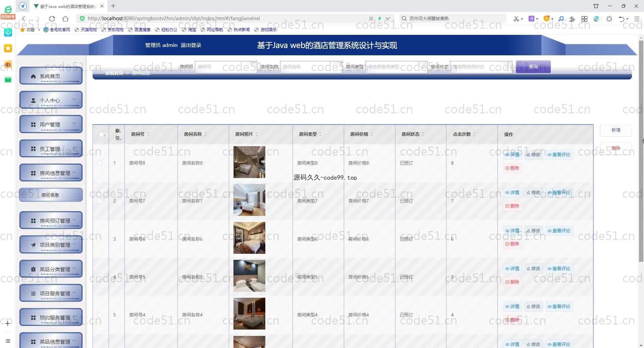Image resolution: width=644 pixels, height=348 pixels.
Task: Click the 房间号 search input field
Action: [x=226, y=67]
